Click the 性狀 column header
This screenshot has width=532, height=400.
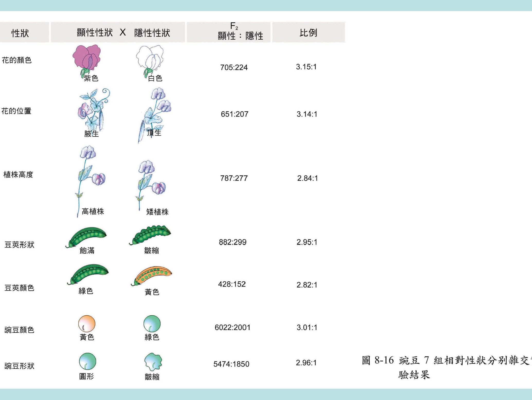tap(20, 33)
